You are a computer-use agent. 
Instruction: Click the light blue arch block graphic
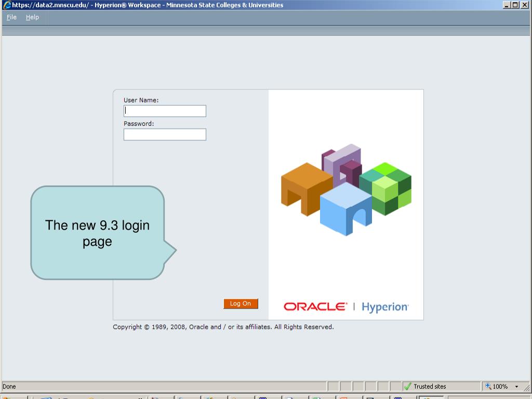pos(345,208)
